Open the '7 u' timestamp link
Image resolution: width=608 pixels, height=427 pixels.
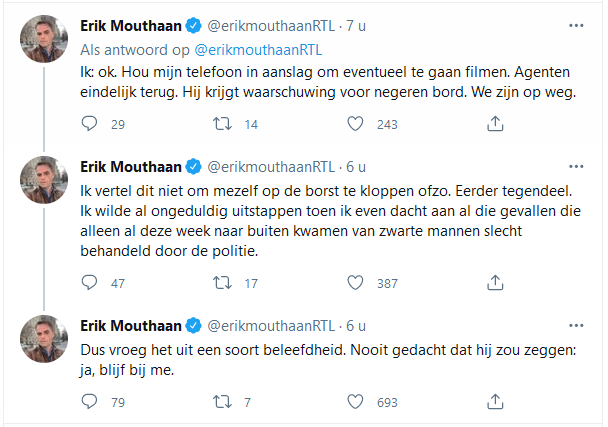click(357, 25)
